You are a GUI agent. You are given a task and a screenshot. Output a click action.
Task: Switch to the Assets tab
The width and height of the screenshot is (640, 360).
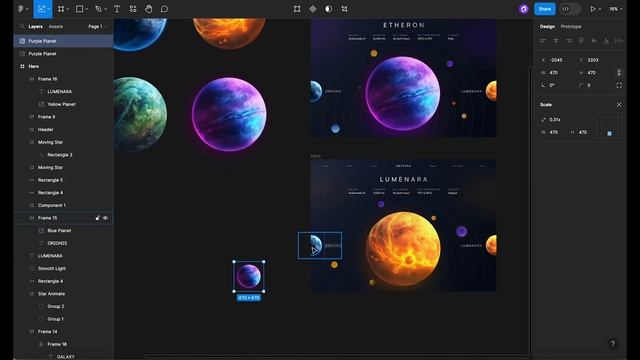coord(56,27)
